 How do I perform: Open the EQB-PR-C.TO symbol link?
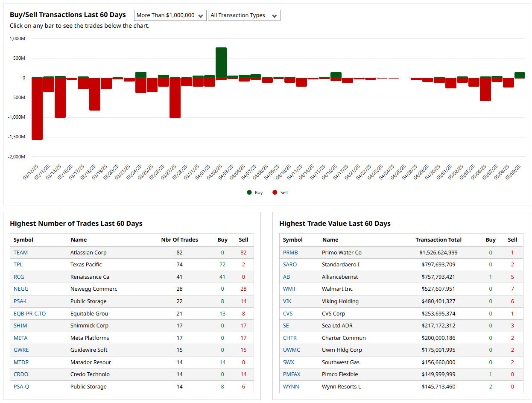click(x=29, y=313)
